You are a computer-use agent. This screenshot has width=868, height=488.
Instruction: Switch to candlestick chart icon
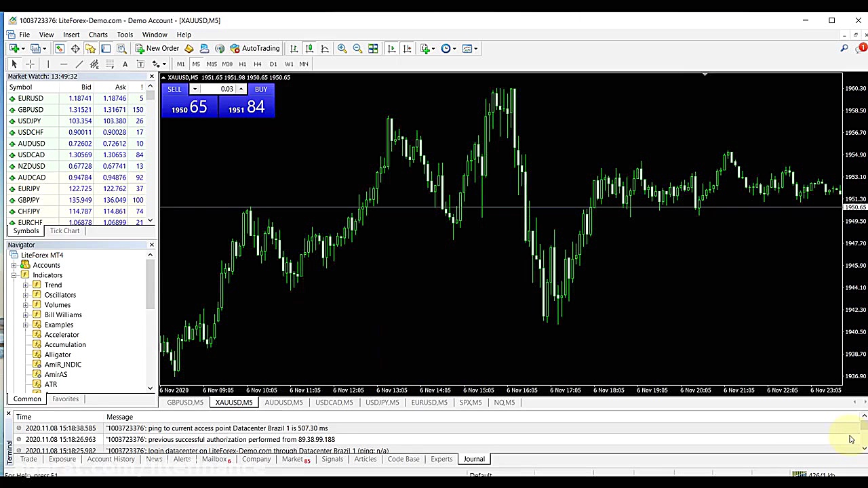309,48
